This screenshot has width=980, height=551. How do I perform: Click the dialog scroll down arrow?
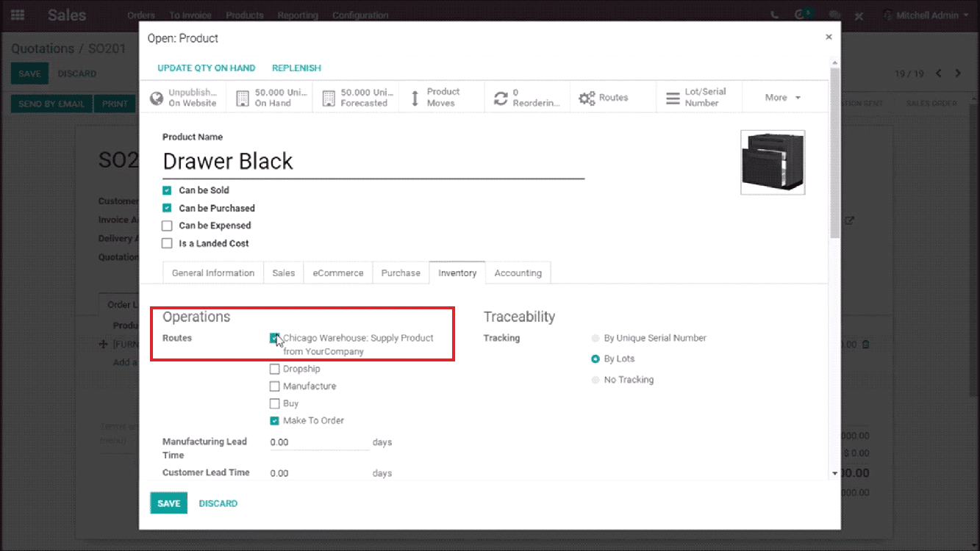tap(834, 474)
